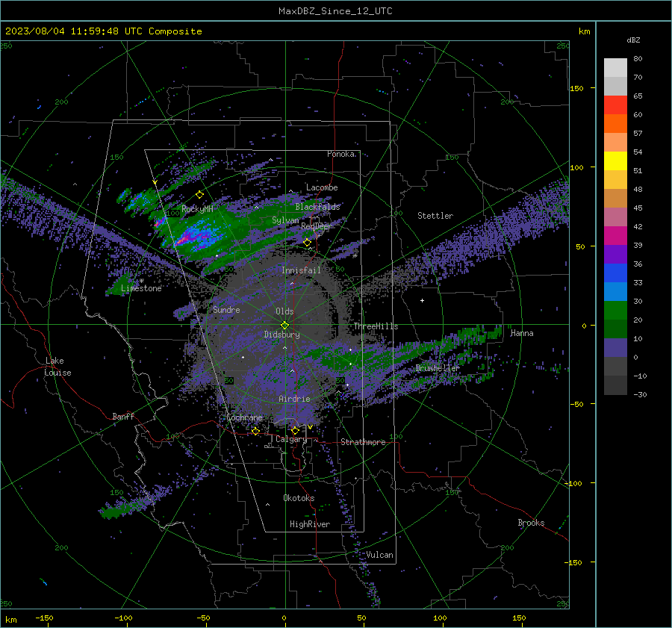Click the white plus marker east of ThreeHills
The image size is (672, 628).
point(422,300)
